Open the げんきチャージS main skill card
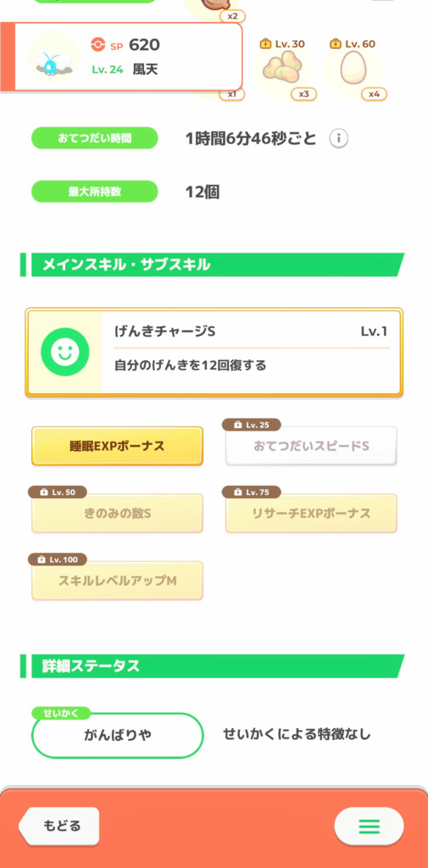This screenshot has width=428, height=868. [214, 352]
